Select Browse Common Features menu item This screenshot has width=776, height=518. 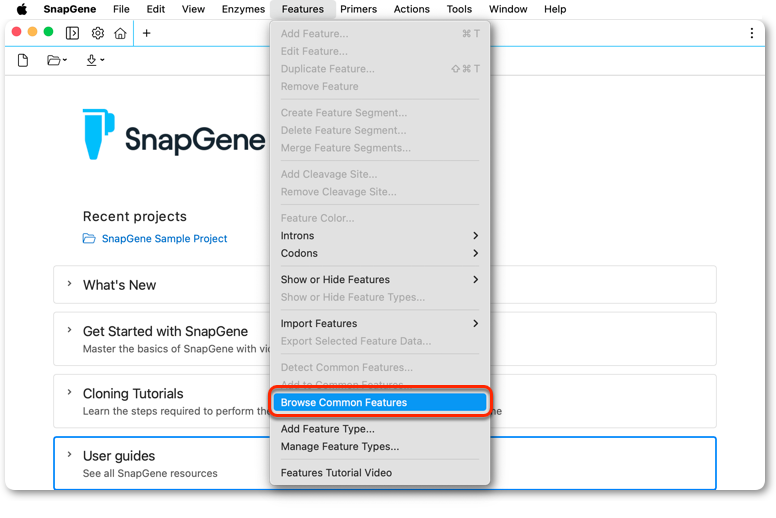pyautogui.click(x=380, y=402)
